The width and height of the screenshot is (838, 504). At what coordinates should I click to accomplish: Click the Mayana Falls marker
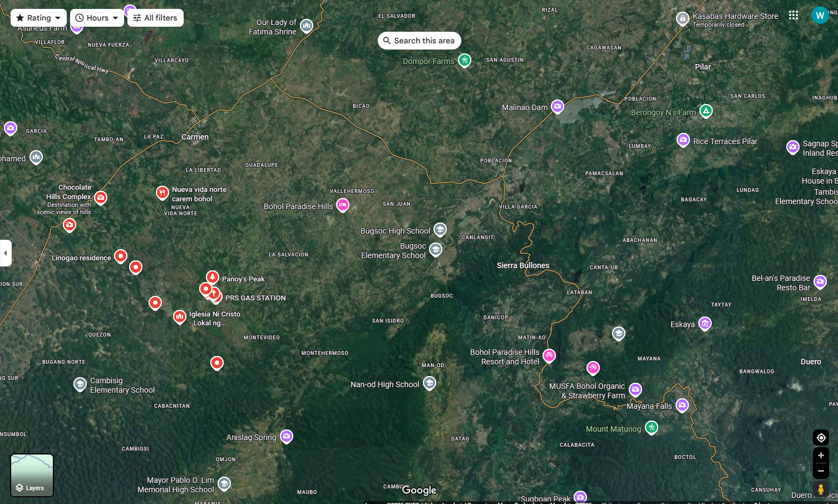[682, 405]
